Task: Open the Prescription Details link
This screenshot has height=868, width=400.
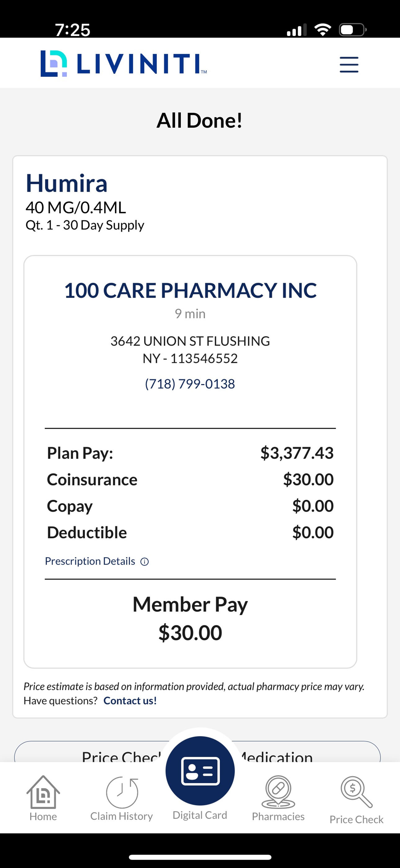Action: [90, 561]
